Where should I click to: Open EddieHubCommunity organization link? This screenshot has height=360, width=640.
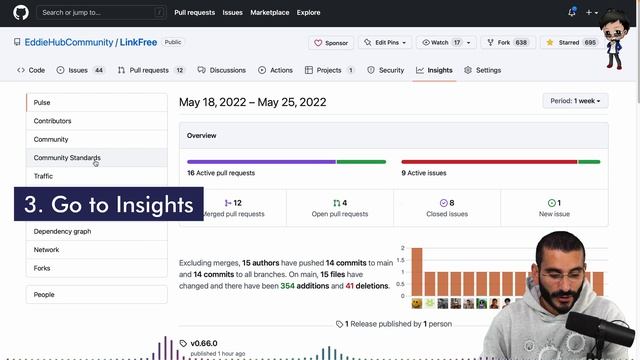click(x=69, y=42)
